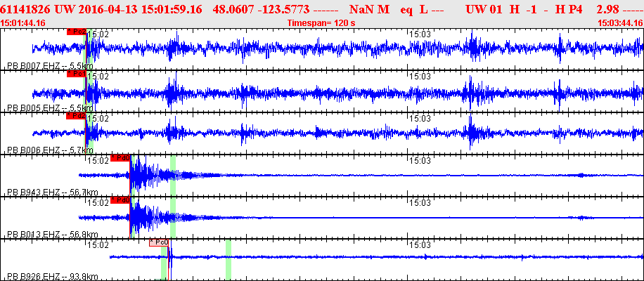Click the 'PB B013 EHZ -- 56.8km' station label
This screenshot has height=281, width=644.
coord(53,235)
